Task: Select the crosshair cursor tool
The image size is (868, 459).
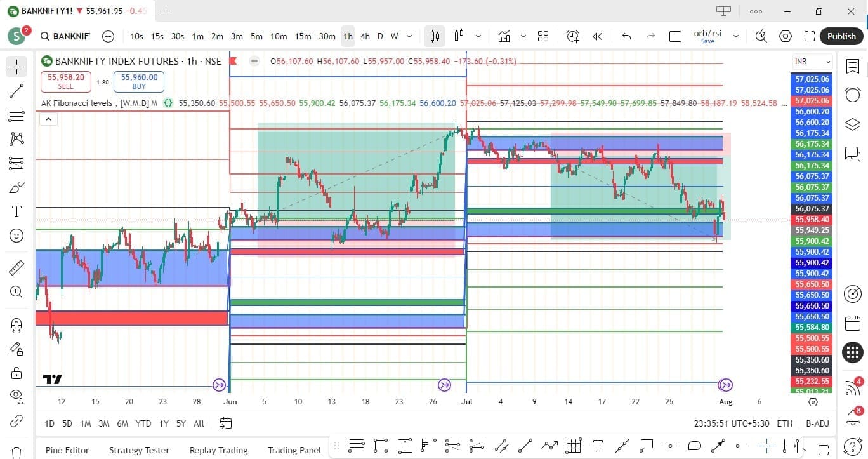Action: [16, 67]
